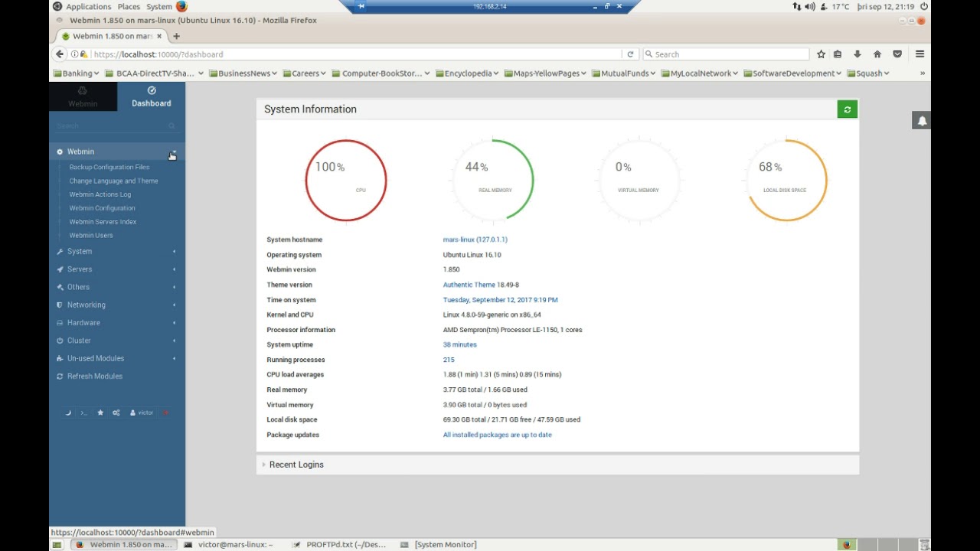The width and height of the screenshot is (980, 551).
Task: Expand the Servers category
Action: [x=117, y=269]
